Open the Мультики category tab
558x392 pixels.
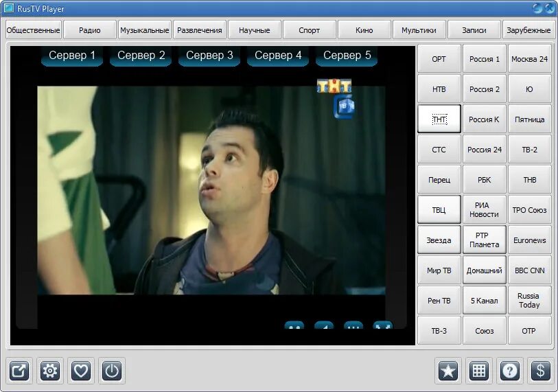pyautogui.click(x=419, y=30)
